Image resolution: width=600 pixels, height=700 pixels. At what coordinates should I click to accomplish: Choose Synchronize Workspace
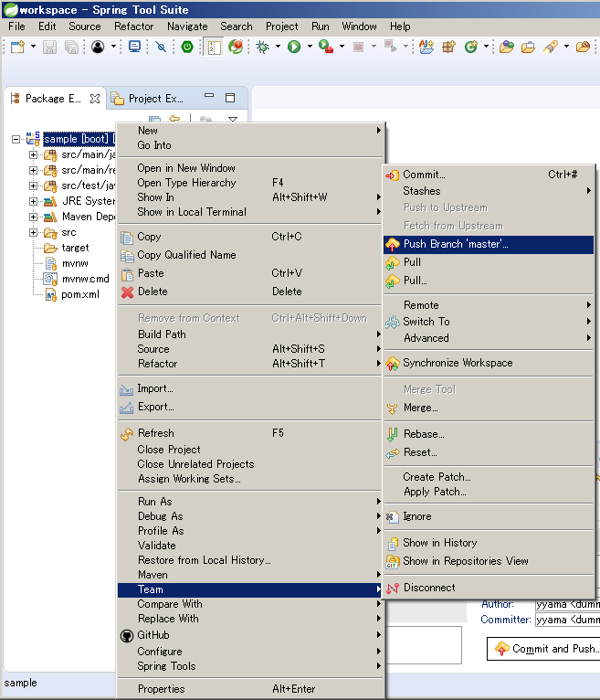[489, 363]
